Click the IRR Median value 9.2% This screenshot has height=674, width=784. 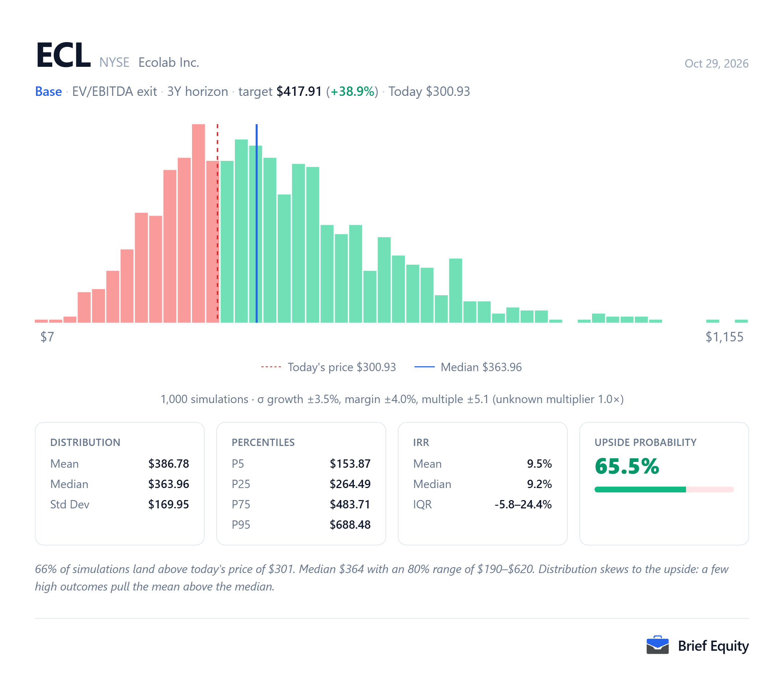pos(539,484)
